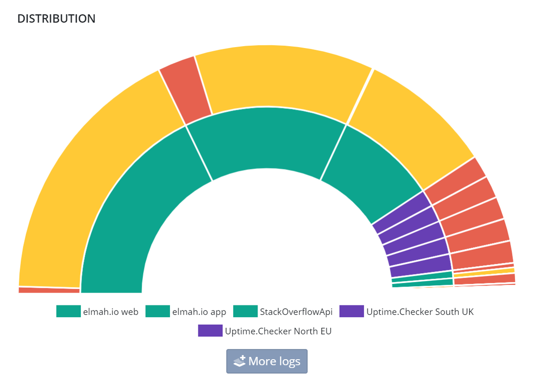Click the StackOverflowApi legend label

click(296, 312)
